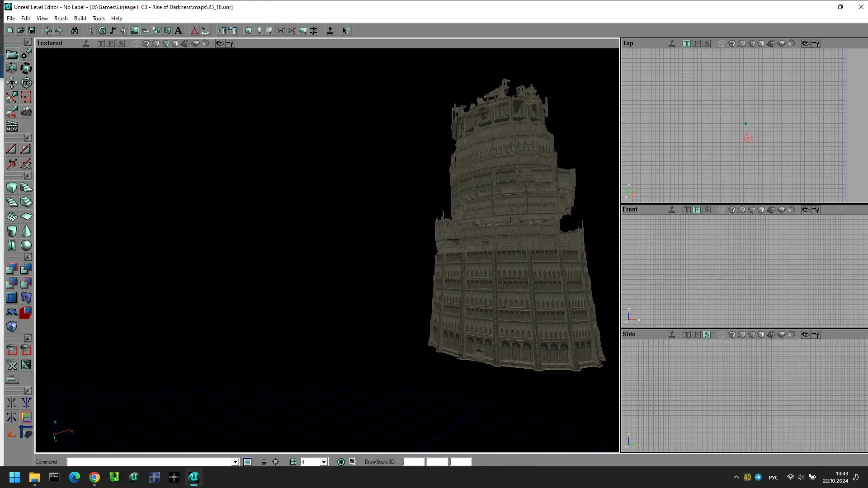Image resolution: width=868 pixels, height=488 pixels.
Task: Collapse the mirror and align tools group
Action: tap(28, 390)
